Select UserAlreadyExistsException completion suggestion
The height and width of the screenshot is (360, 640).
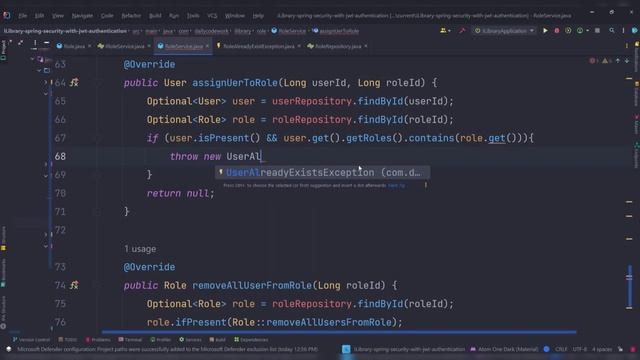[x=322, y=173]
